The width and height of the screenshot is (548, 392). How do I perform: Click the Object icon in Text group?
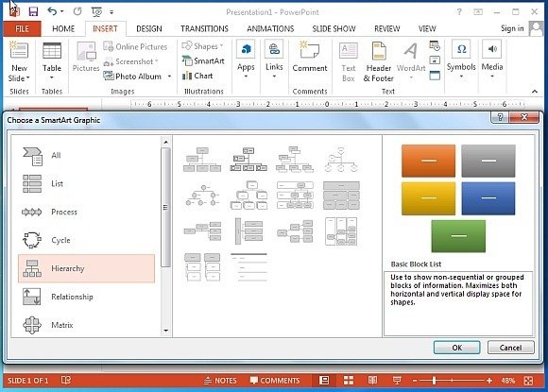pos(435,76)
